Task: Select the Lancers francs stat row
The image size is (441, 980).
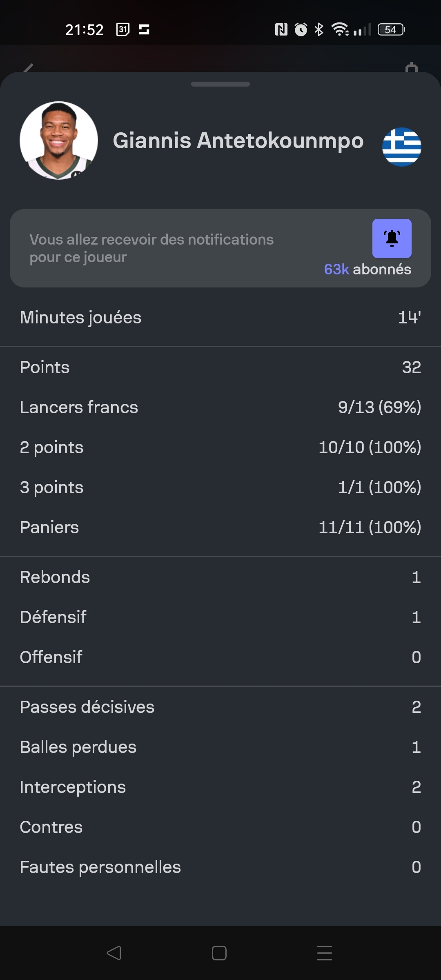Action: [220, 408]
